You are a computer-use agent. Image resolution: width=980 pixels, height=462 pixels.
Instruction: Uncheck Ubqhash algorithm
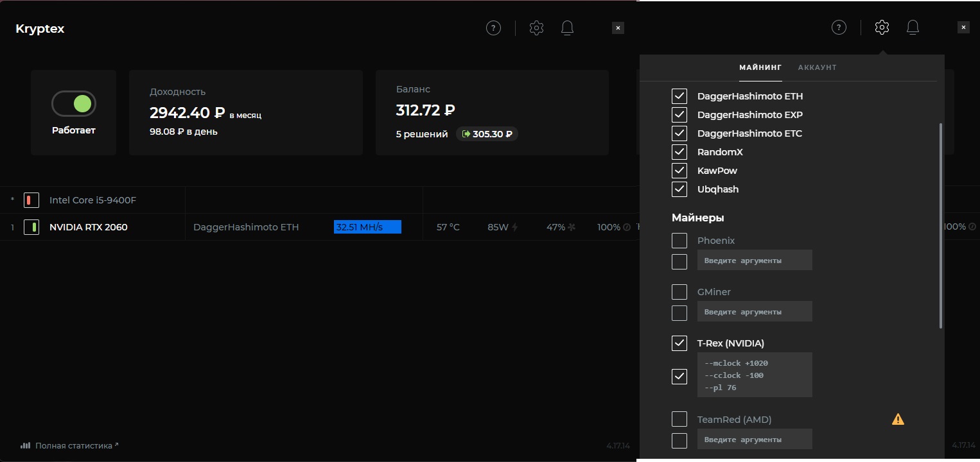coord(679,189)
